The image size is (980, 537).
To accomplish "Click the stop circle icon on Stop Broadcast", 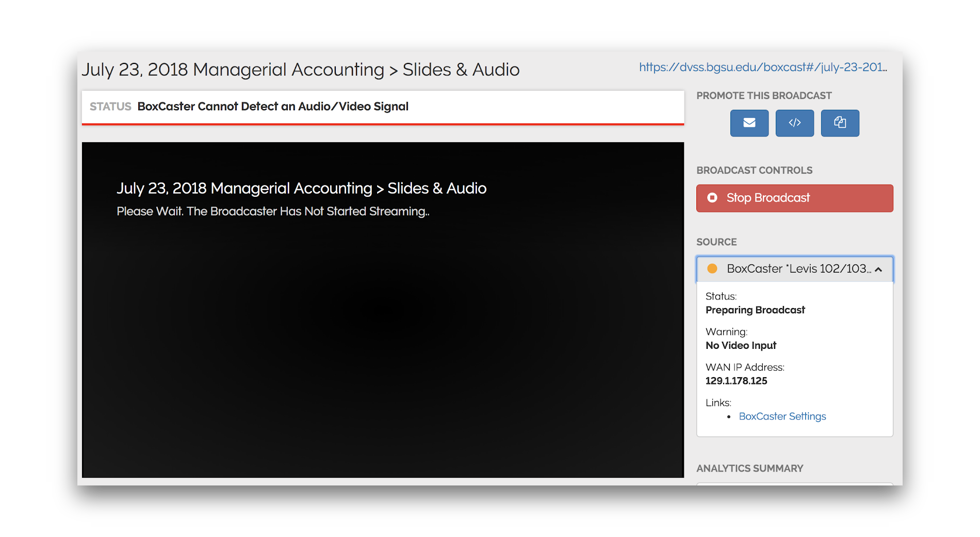I will coord(713,198).
